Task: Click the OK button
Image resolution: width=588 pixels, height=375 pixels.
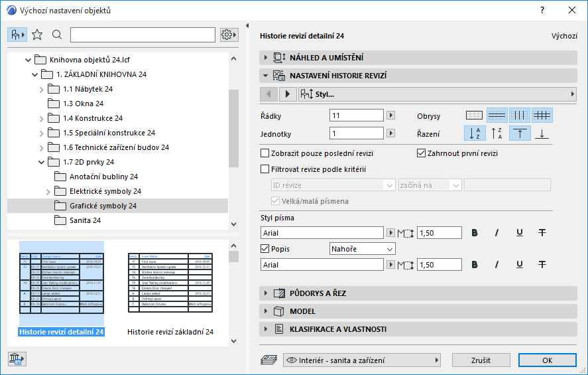Action: (547, 360)
